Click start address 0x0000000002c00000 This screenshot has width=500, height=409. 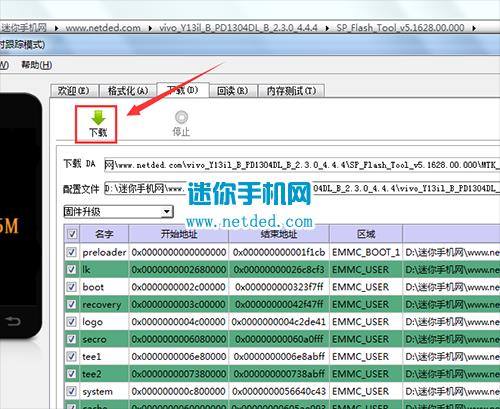coord(179,287)
